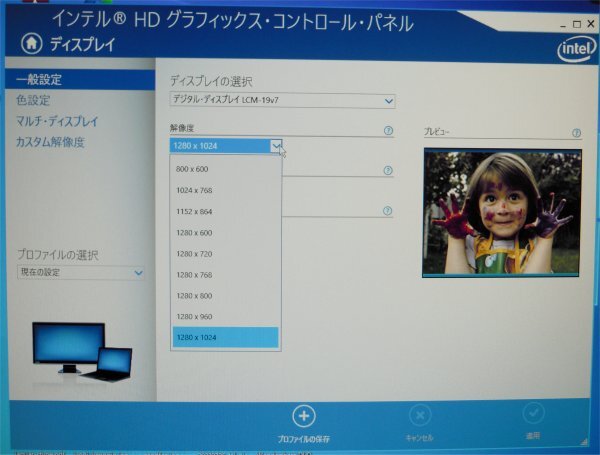The height and width of the screenshot is (455, 600).
Task: Click the monitor and laptop illustration
Action: 82,352
